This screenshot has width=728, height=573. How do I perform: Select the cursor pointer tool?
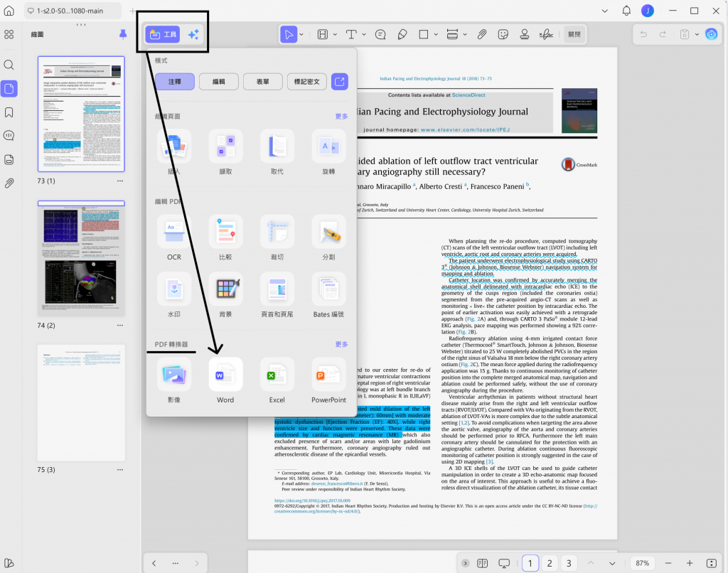tap(289, 34)
